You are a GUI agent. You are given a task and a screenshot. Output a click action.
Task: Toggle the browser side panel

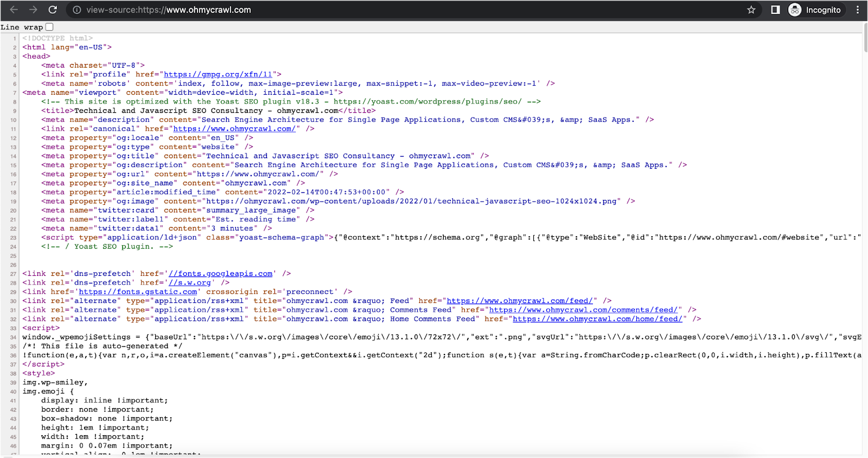pos(775,10)
